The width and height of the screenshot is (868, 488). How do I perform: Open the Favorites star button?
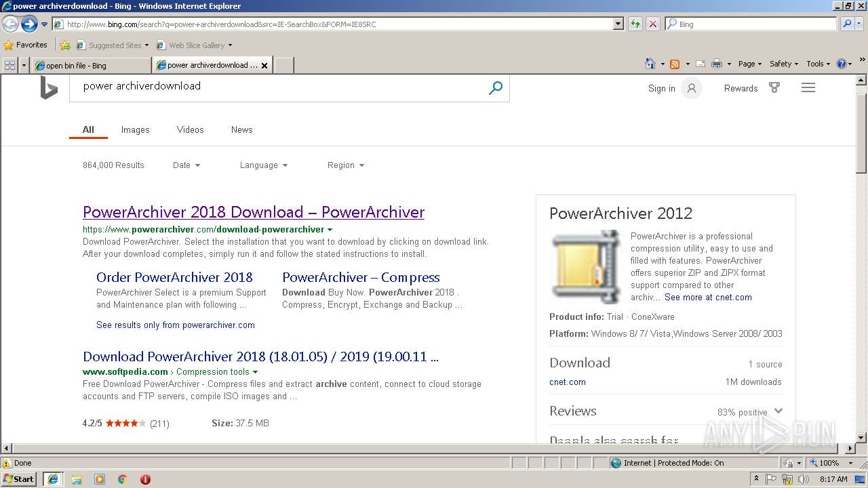26,45
